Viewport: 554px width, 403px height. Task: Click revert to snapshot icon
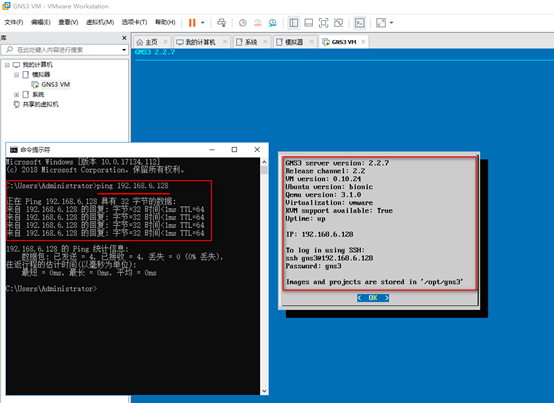point(258,23)
